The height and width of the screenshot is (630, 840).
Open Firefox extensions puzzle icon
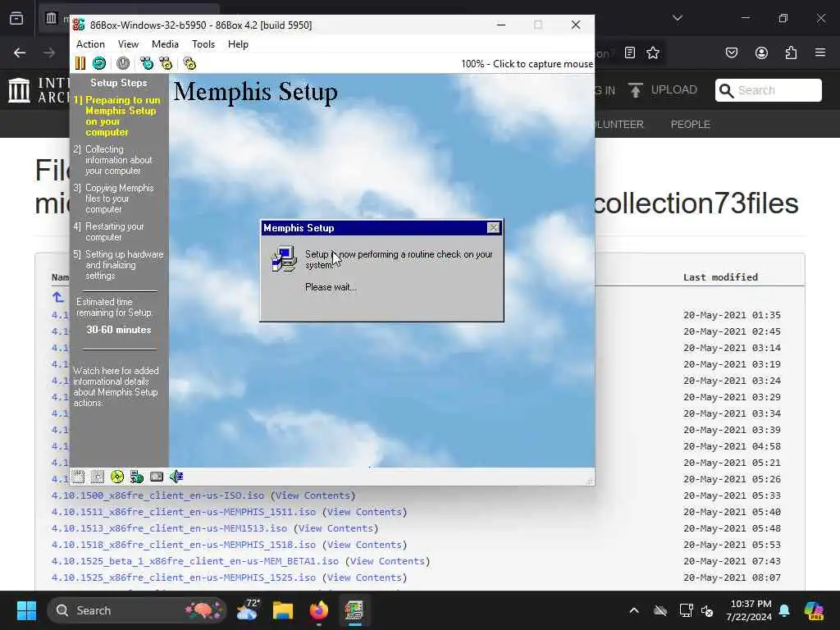tap(791, 52)
